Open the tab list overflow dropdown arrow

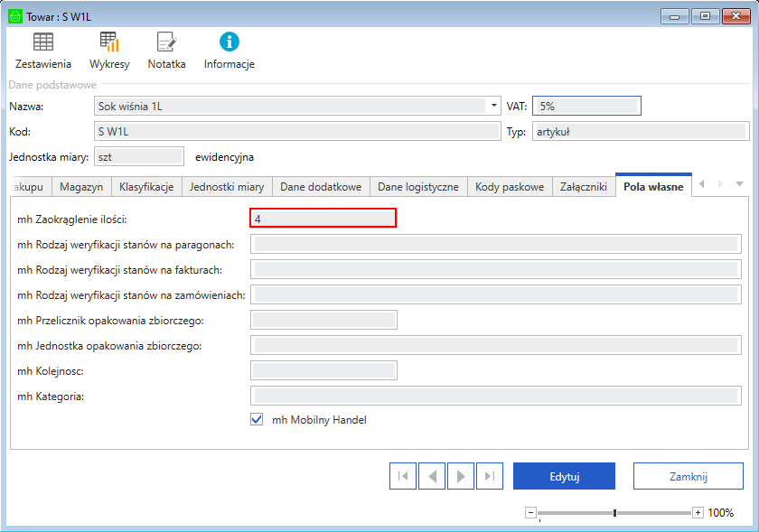[739, 184]
